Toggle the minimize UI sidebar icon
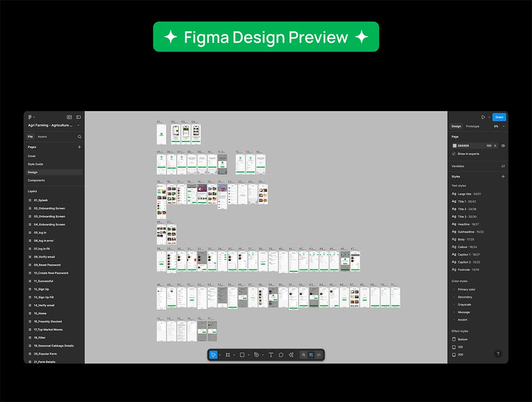This screenshot has height=402, width=532. click(78, 117)
